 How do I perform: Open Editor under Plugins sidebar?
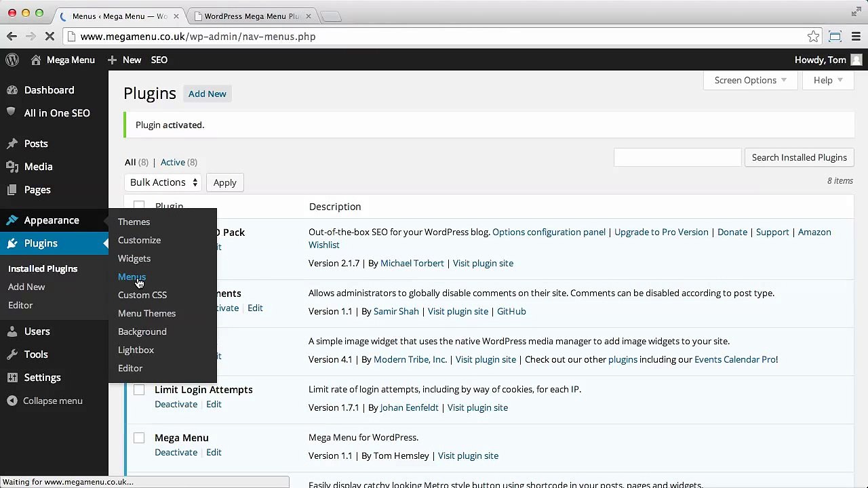coord(20,305)
